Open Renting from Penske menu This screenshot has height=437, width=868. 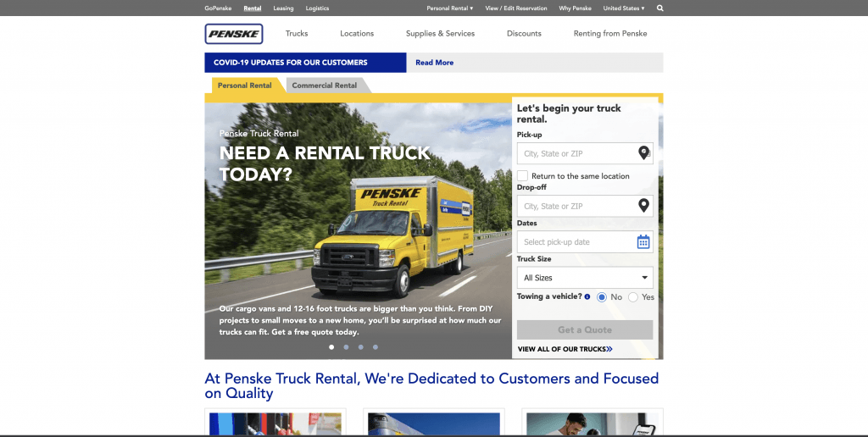coord(610,33)
